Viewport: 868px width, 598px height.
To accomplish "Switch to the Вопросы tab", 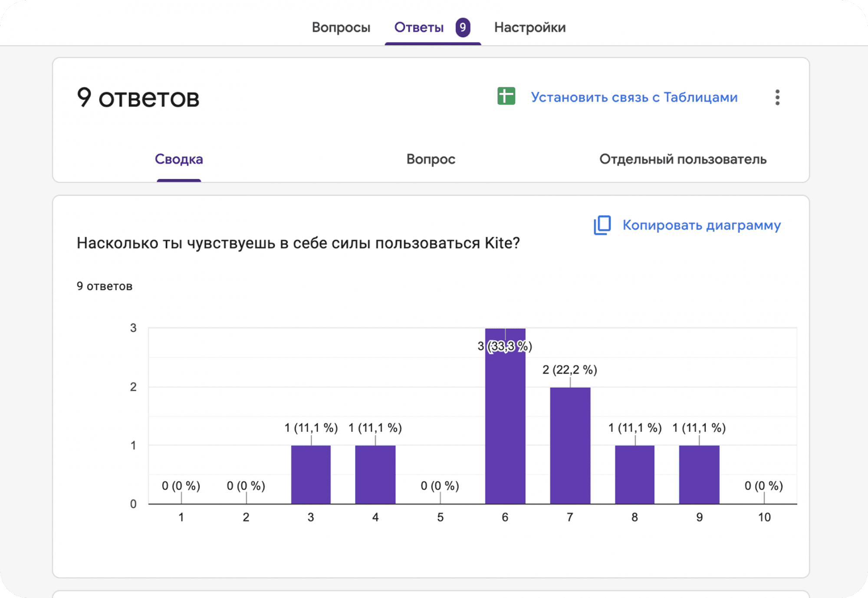I will pos(341,27).
